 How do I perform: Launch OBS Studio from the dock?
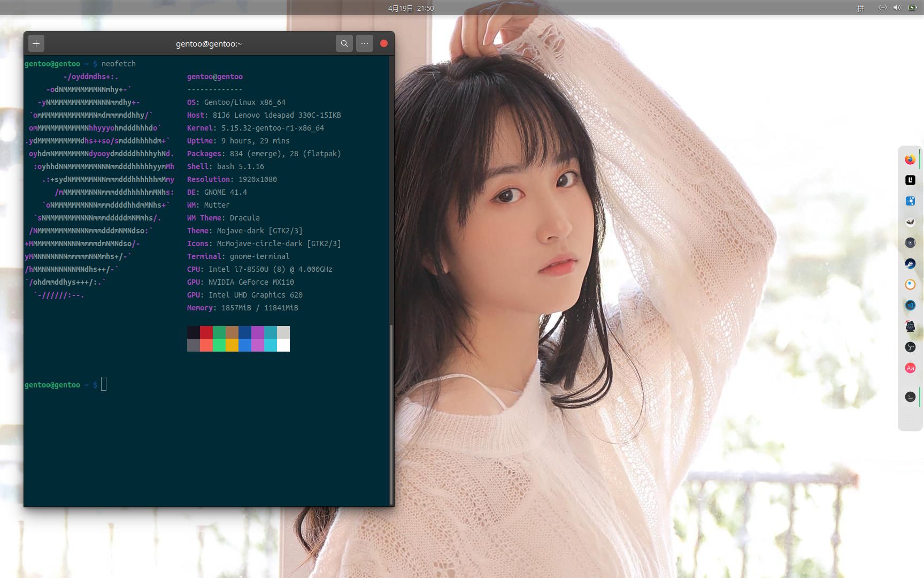(910, 347)
